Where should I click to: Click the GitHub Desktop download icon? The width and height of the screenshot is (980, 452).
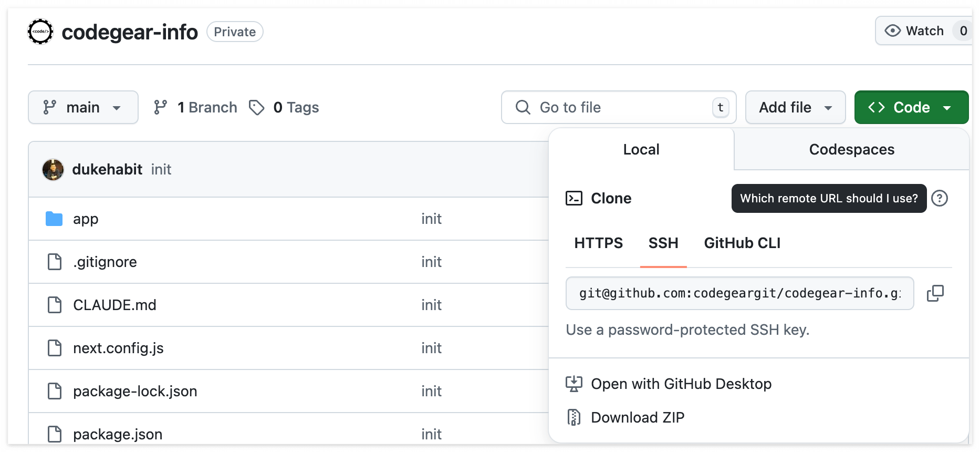click(x=574, y=384)
